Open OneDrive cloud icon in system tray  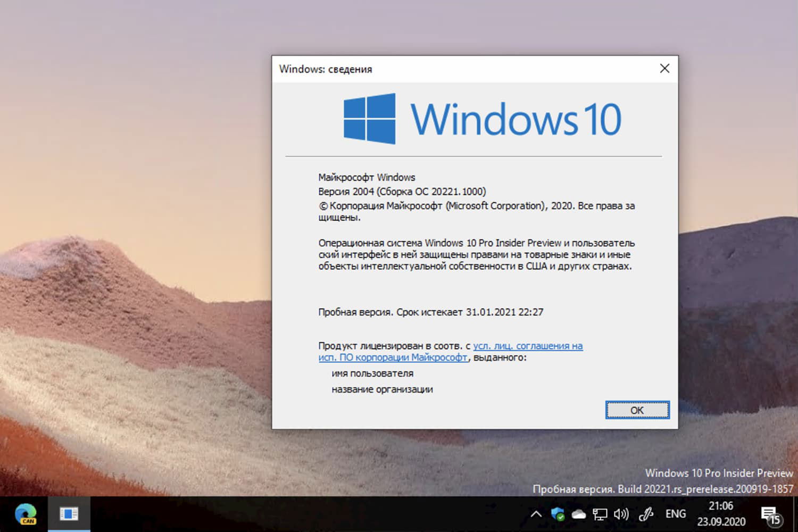click(579, 513)
